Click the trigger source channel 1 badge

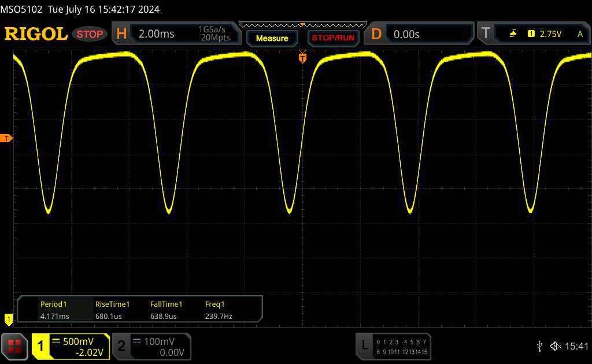click(531, 34)
